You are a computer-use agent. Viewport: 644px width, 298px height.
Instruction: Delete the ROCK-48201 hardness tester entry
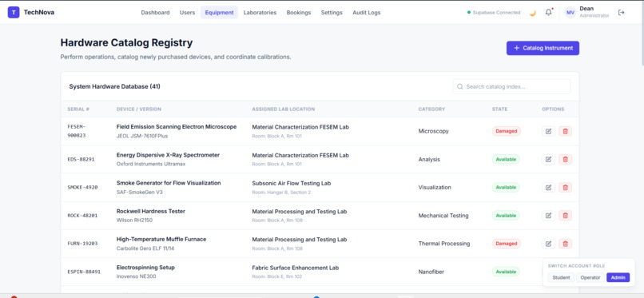click(x=565, y=216)
